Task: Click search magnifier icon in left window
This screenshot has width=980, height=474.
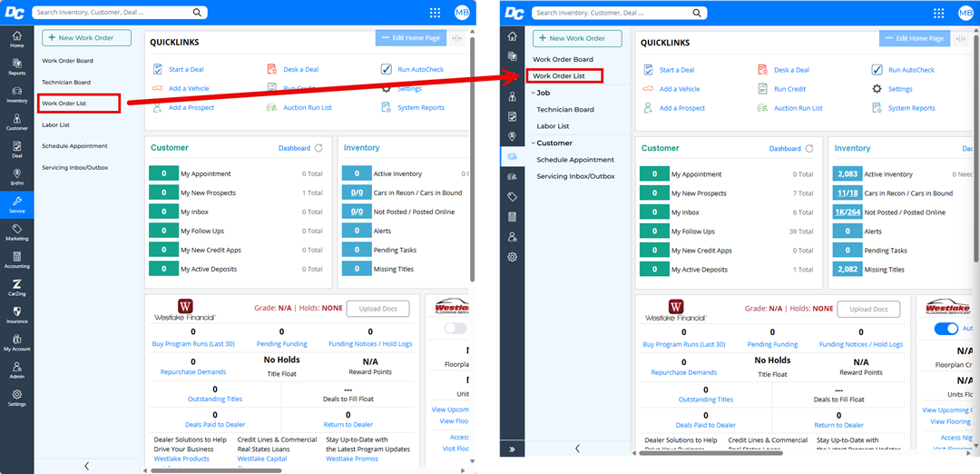Action: point(197,12)
